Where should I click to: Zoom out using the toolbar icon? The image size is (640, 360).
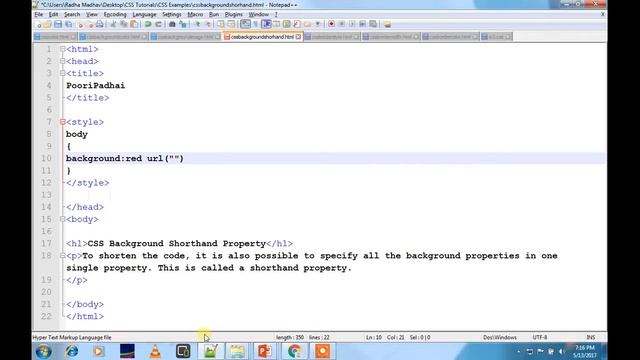click(x=207, y=24)
